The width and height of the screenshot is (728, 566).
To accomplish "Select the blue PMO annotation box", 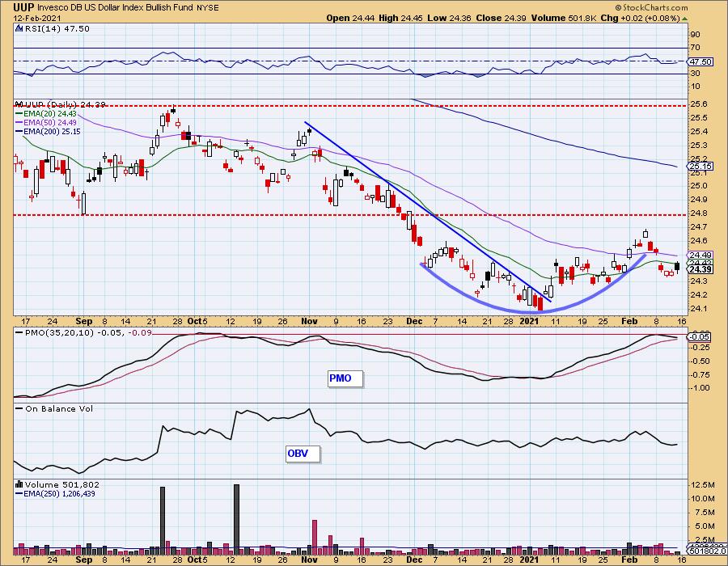I will click(x=345, y=378).
